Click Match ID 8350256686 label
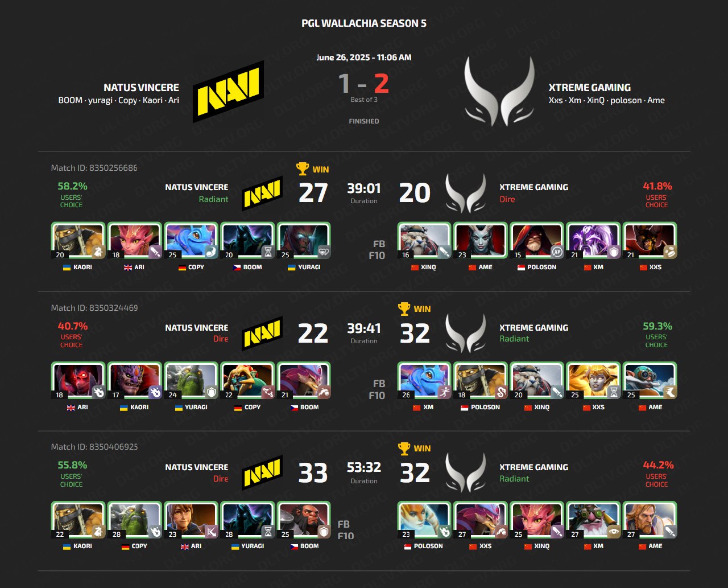Image resolution: width=728 pixels, height=588 pixels. coord(94,168)
